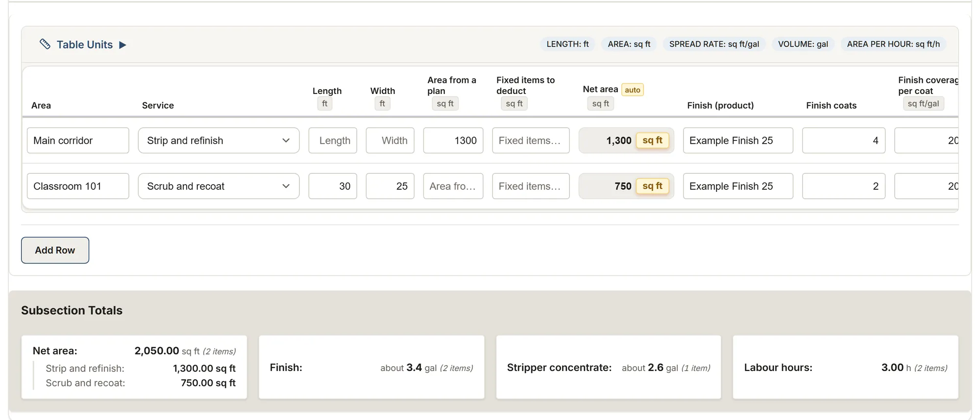
Task: Click Fixed items field in Main corridor row
Action: click(531, 140)
